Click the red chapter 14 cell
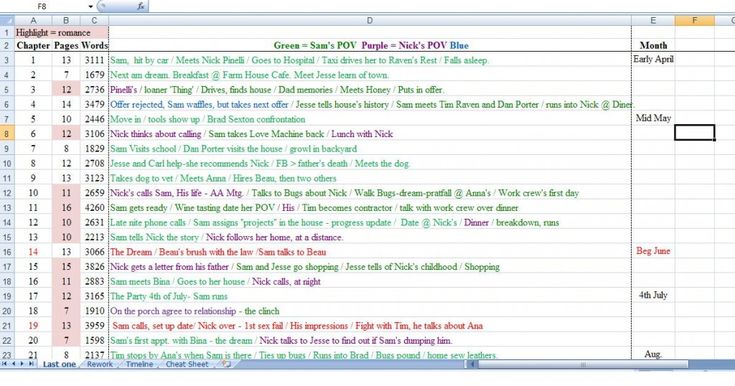 click(33, 252)
